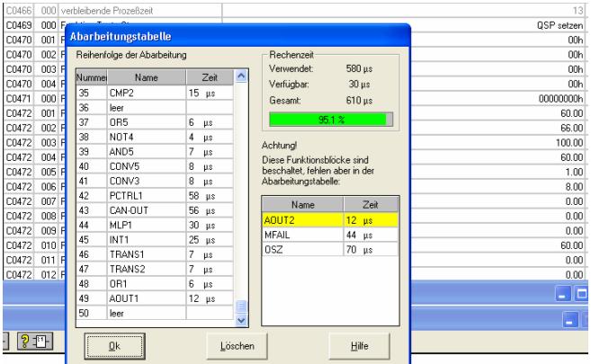This screenshot has height=364, width=591.
Task: Click the green 95.1% computing time bar
Action: click(x=321, y=118)
